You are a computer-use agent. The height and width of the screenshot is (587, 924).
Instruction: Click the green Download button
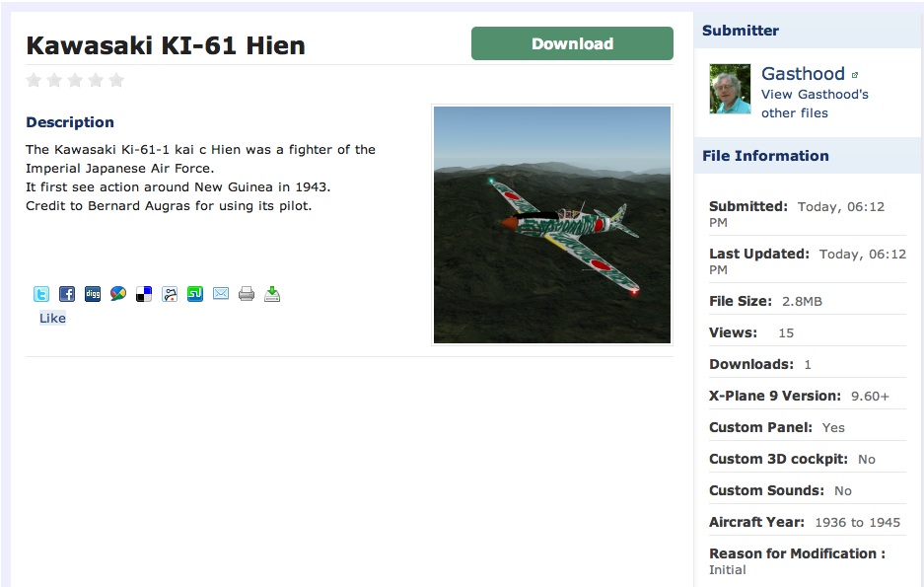572,43
